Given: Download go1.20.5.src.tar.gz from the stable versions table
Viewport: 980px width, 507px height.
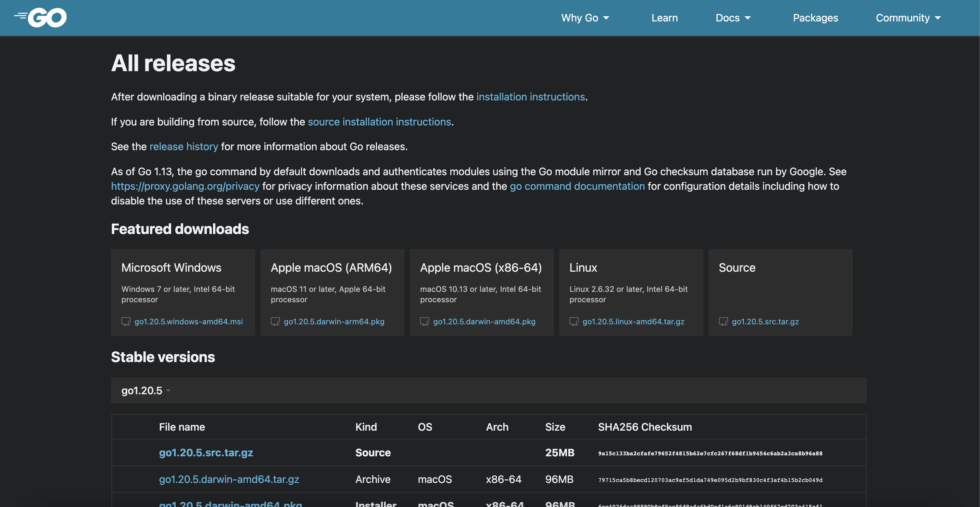Looking at the screenshot, I should point(206,453).
